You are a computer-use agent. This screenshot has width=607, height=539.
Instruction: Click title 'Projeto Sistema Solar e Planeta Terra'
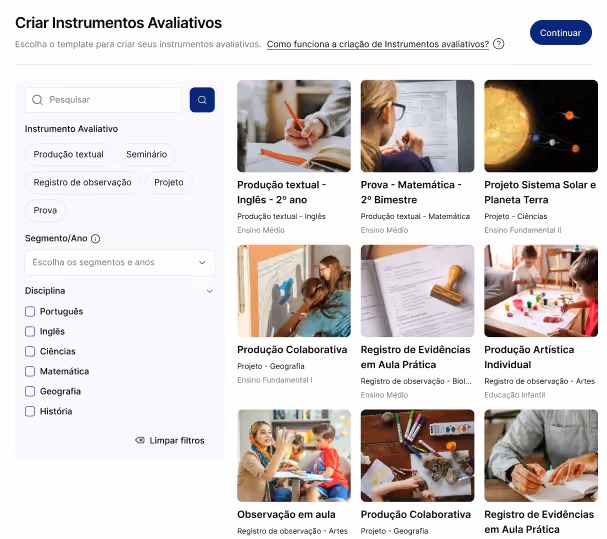tap(540, 192)
